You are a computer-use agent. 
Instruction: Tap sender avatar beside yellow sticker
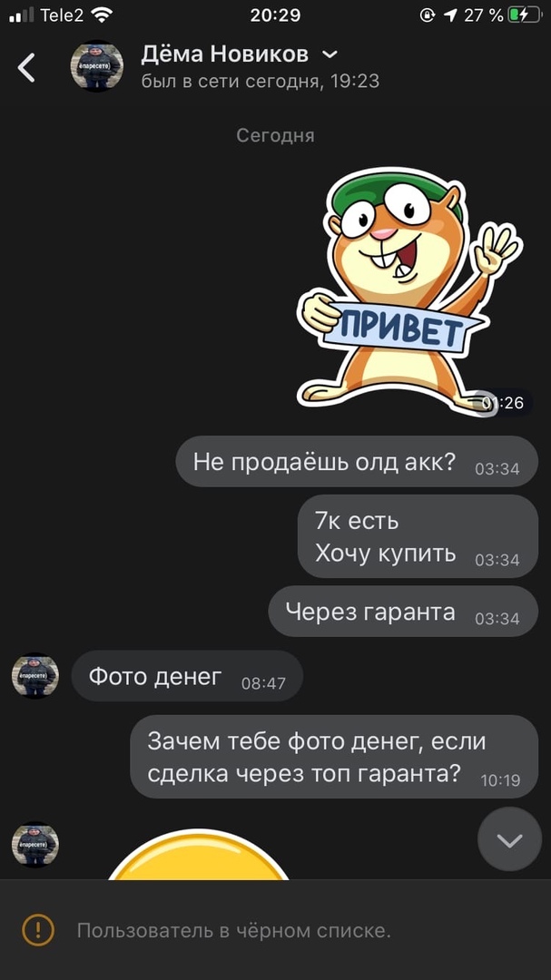point(35,845)
